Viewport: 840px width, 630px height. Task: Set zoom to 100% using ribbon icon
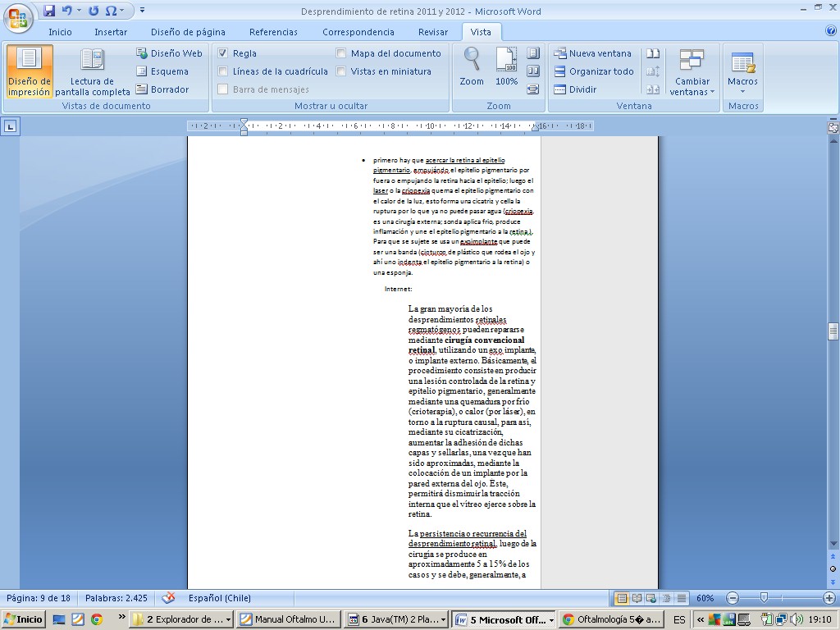click(x=506, y=66)
